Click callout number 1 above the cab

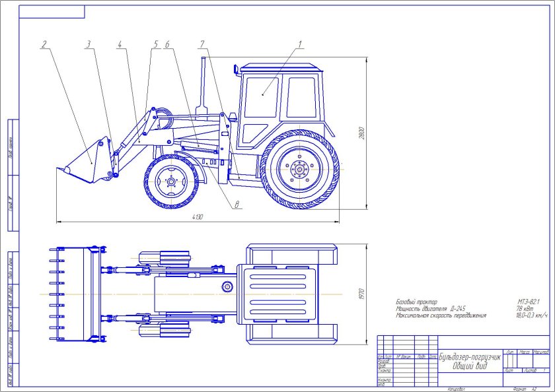click(299, 45)
